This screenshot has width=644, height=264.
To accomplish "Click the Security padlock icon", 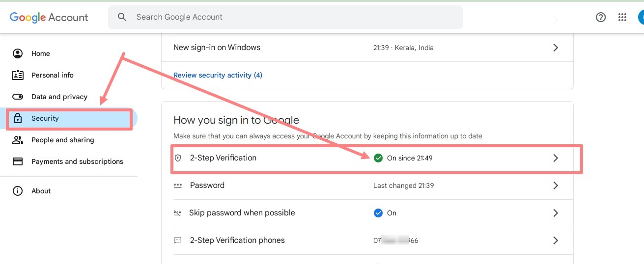I will 18,118.
